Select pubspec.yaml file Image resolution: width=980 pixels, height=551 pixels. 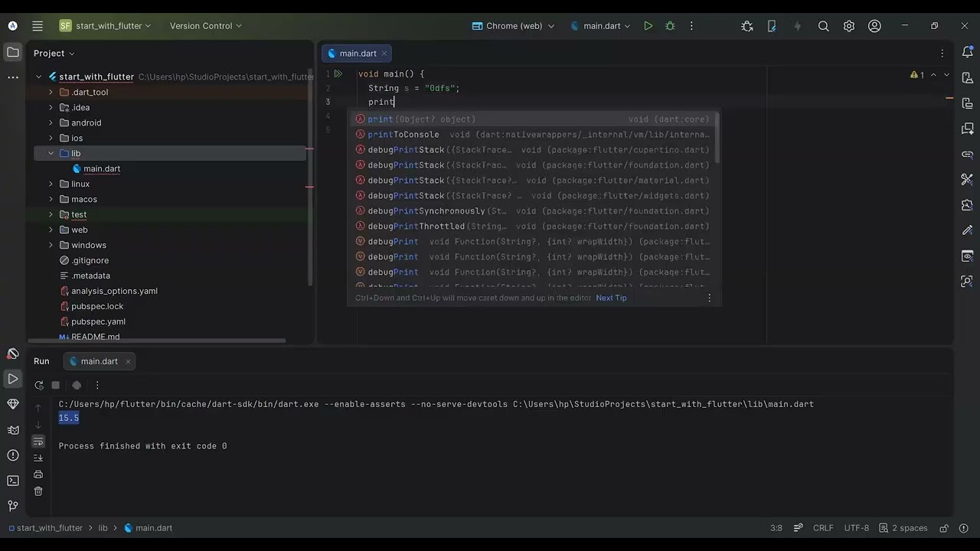pos(98,321)
